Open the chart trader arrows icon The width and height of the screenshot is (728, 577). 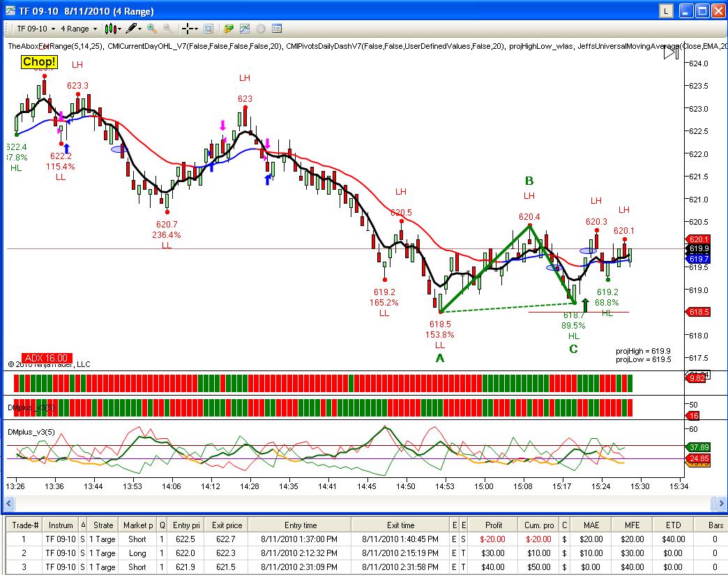tap(228, 29)
